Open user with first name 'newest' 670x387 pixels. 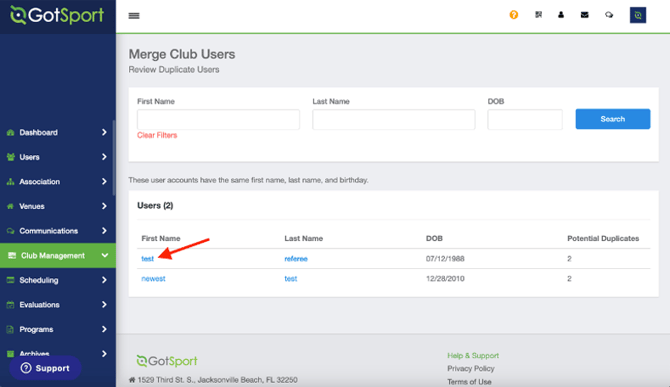point(153,279)
